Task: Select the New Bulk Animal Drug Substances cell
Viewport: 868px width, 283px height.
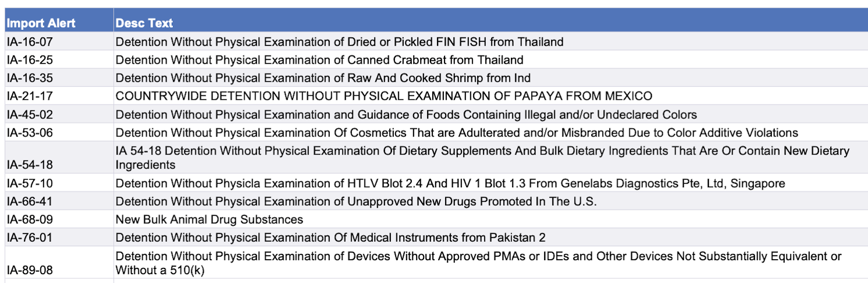Action: [x=209, y=220]
